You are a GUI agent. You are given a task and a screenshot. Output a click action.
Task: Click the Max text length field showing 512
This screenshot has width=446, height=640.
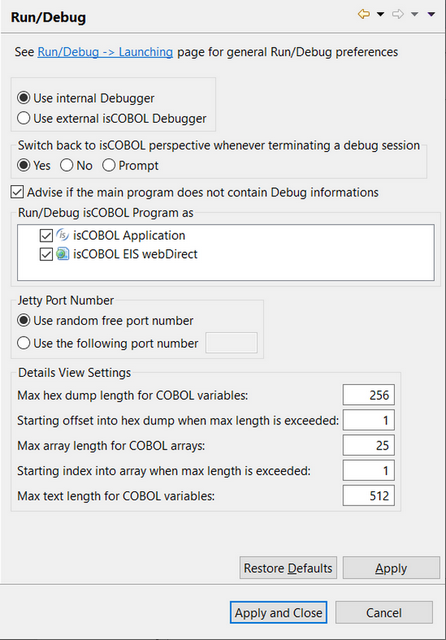(368, 496)
